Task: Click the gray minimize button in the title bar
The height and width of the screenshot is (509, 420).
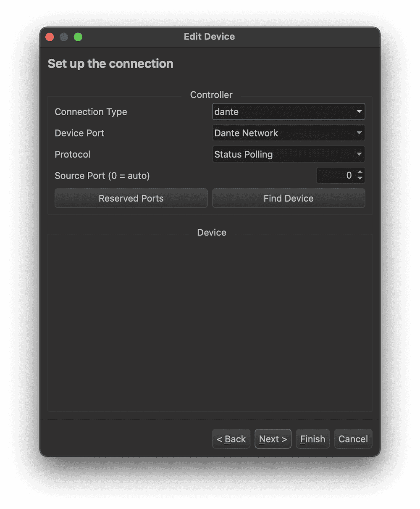Action: 64,37
